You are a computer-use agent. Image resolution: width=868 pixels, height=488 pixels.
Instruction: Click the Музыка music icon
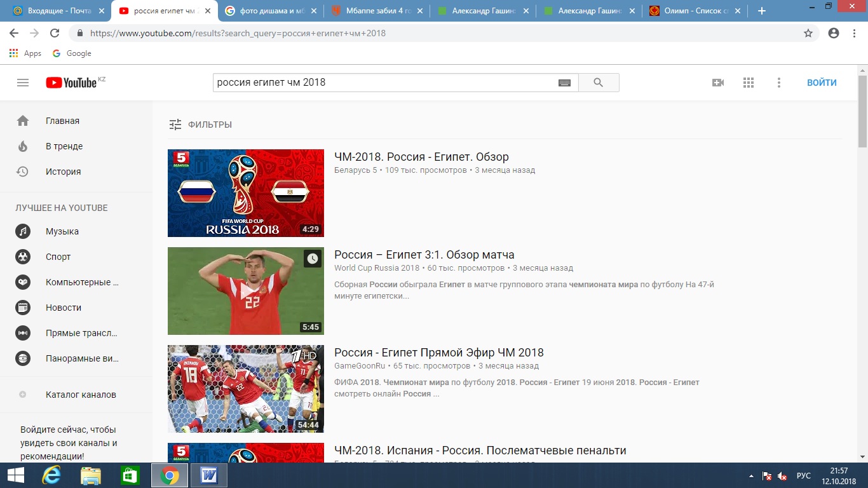(23, 231)
